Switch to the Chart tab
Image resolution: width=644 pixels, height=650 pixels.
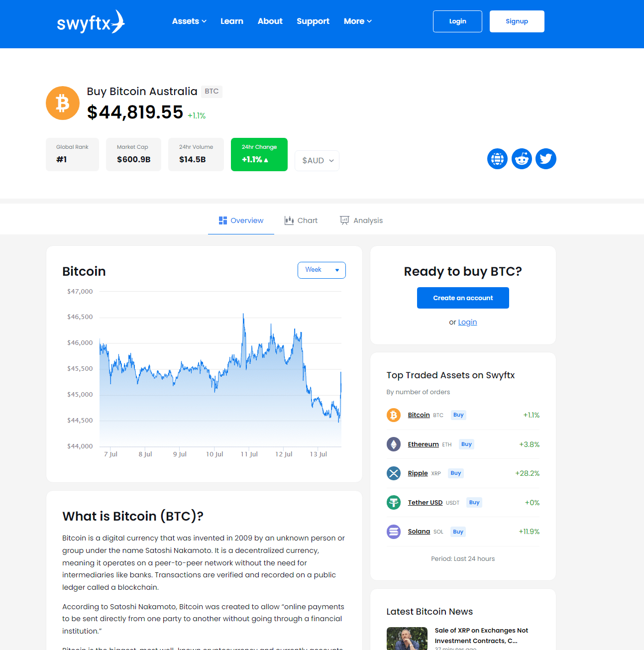301,220
